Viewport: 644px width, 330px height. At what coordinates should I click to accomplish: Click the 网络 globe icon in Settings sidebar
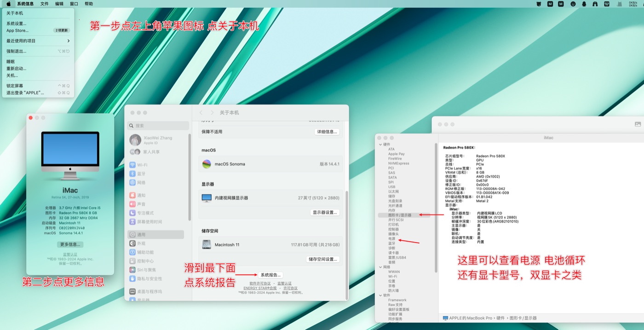point(132,183)
